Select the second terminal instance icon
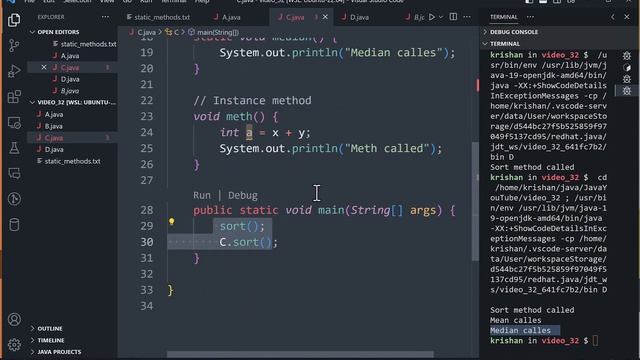This screenshot has width=640, height=360. pos(627,67)
